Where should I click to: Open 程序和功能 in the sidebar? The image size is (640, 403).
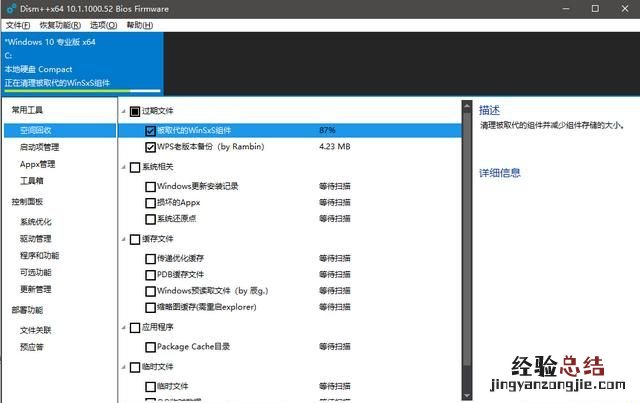[40, 255]
